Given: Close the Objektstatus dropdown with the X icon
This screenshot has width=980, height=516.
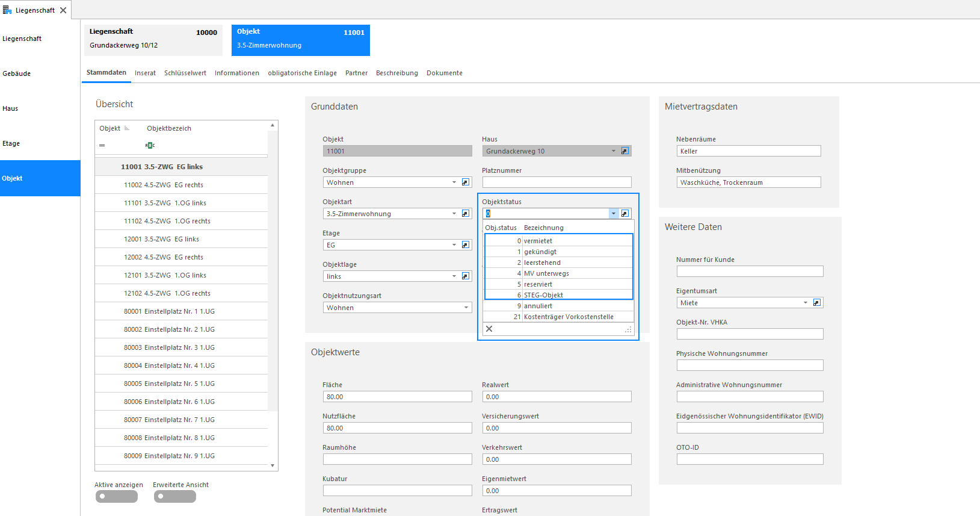Looking at the screenshot, I should (489, 329).
